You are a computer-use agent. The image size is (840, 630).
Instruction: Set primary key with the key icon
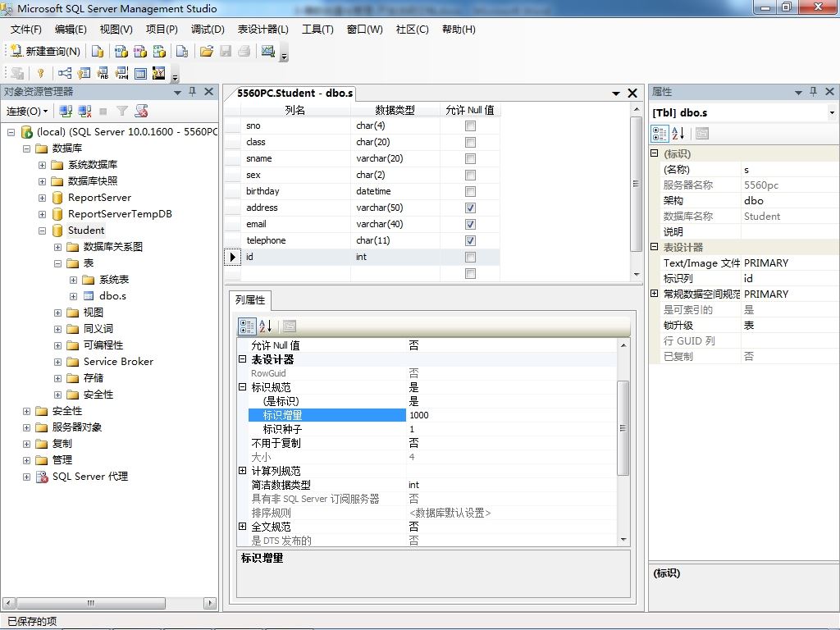41,73
